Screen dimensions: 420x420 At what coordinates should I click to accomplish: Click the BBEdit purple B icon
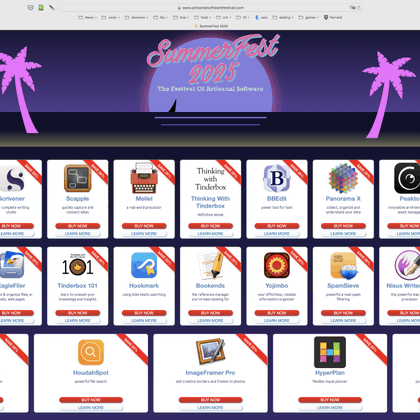coord(277,178)
